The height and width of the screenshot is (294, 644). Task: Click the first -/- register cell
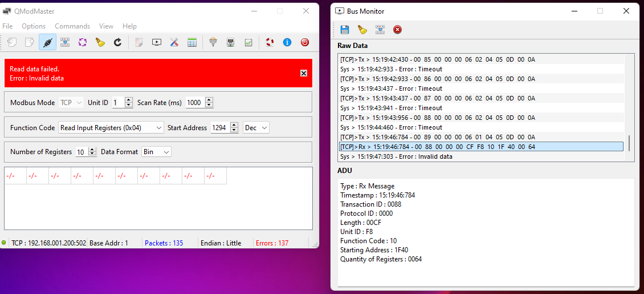pyautogui.click(x=15, y=176)
